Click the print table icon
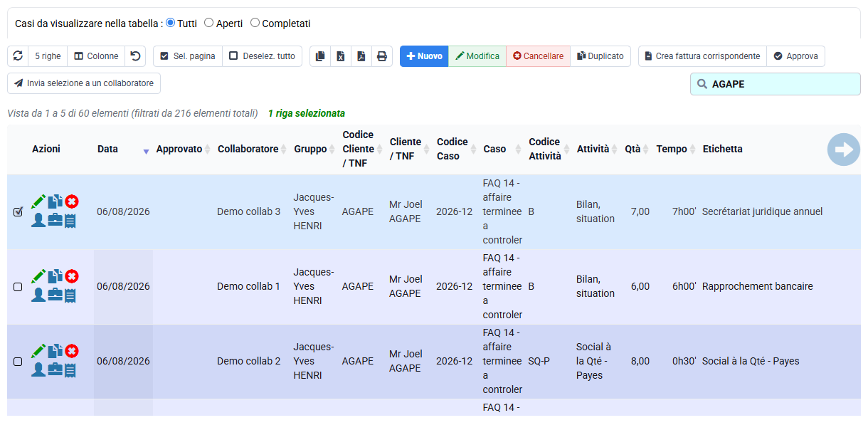The width and height of the screenshot is (868, 430). 382,56
